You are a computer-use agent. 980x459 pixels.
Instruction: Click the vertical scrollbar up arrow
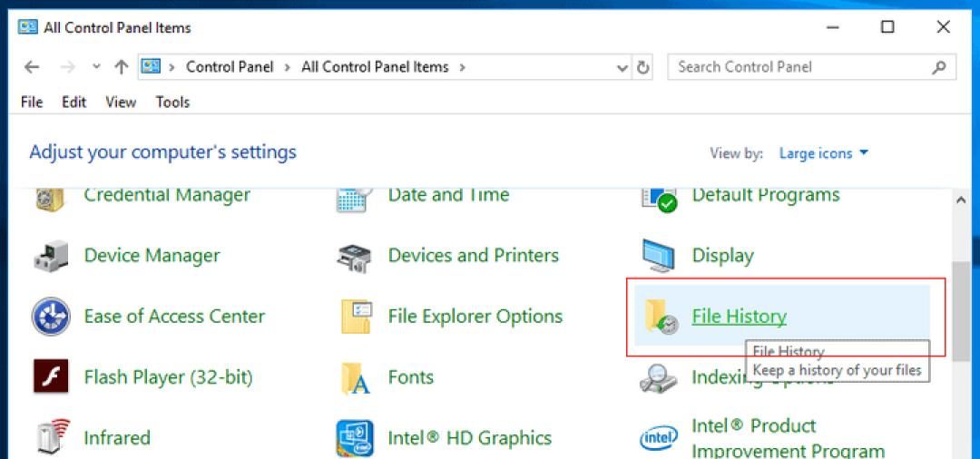961,200
